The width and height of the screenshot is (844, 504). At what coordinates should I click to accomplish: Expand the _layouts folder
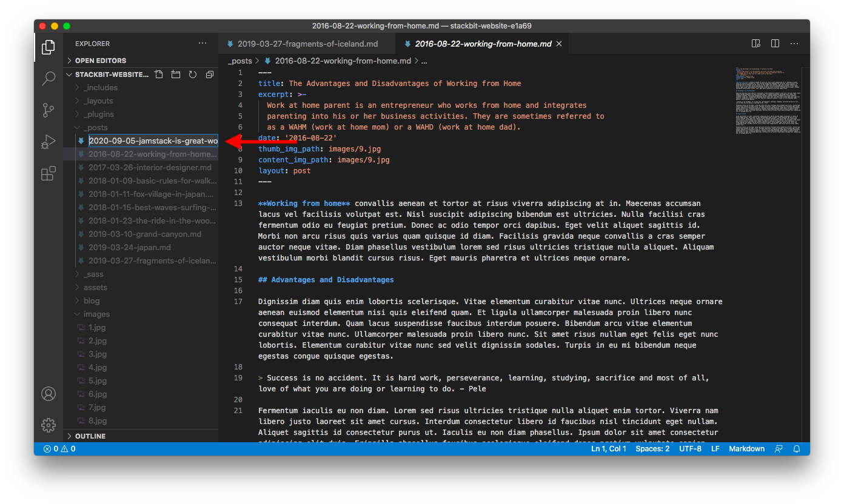[x=141, y=101]
